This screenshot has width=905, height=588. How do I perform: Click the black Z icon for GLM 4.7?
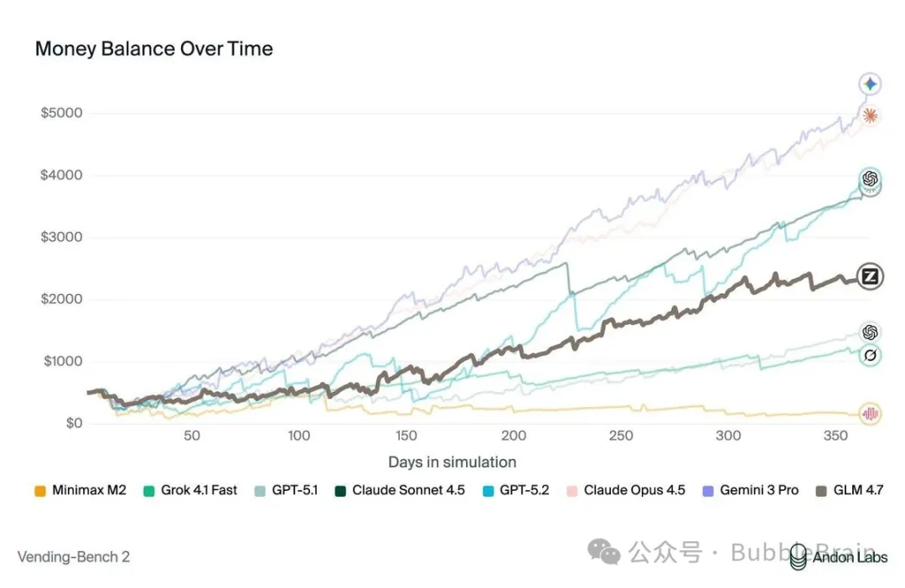(x=871, y=276)
